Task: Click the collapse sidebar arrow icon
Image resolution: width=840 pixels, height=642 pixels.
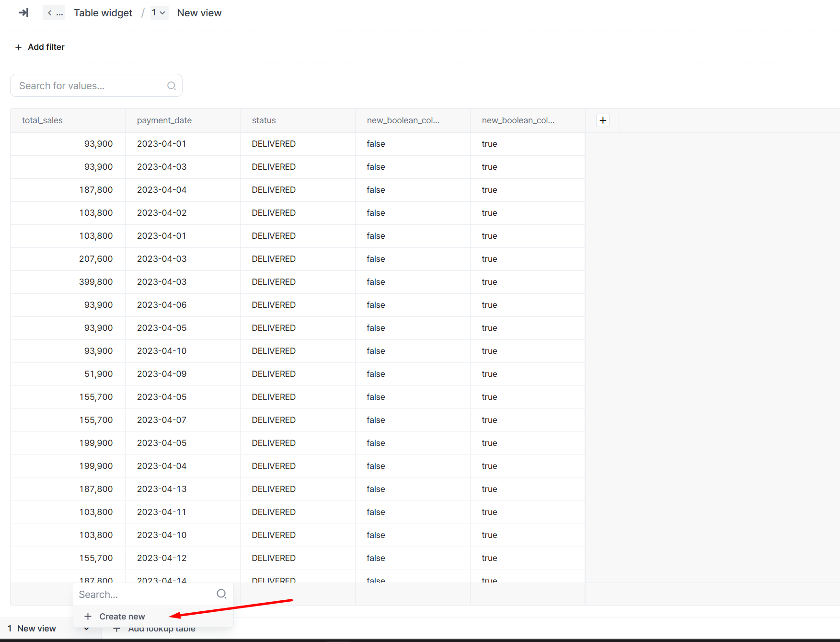Action: (23, 13)
